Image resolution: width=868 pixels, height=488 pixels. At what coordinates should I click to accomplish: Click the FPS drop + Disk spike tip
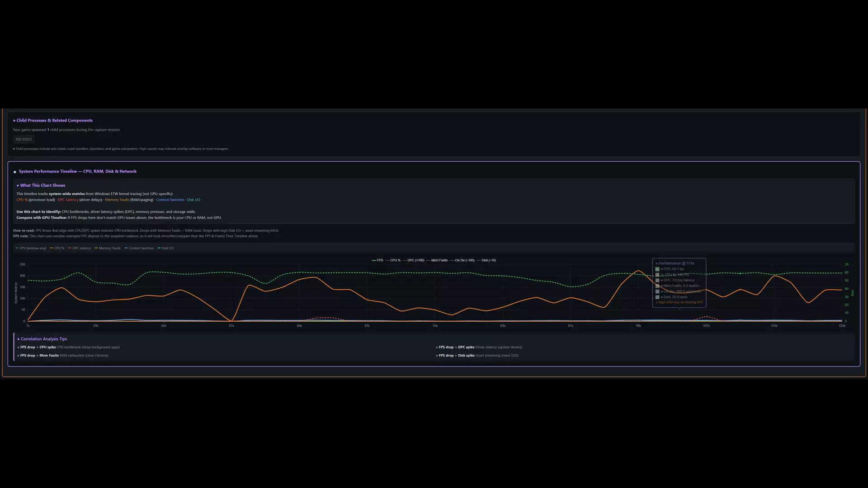pos(477,356)
